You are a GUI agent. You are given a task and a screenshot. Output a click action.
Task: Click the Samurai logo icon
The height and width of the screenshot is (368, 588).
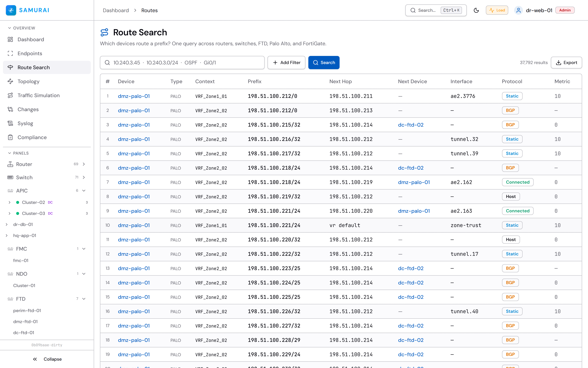point(11,10)
